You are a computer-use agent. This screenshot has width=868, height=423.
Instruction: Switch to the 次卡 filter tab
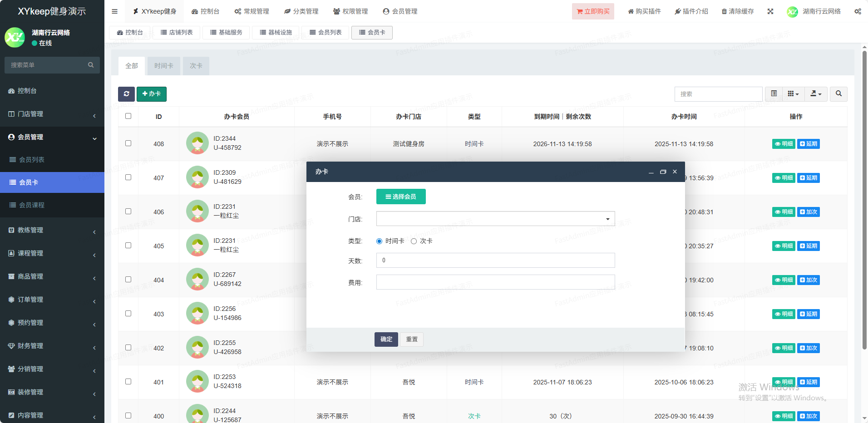tap(196, 66)
